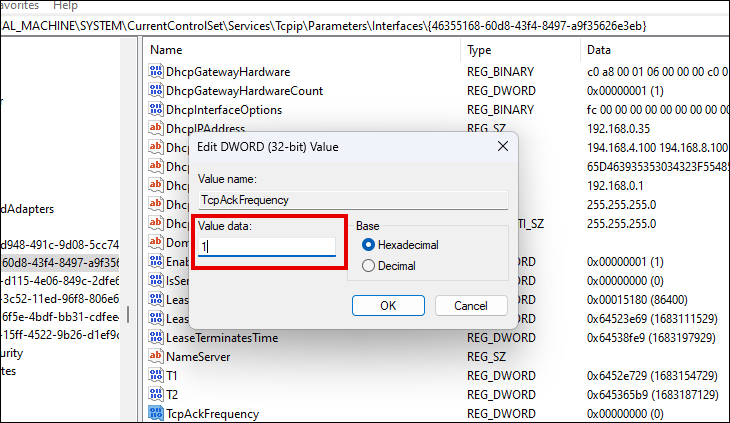Click the data cell '0x00015180 (86400)'

637,300
